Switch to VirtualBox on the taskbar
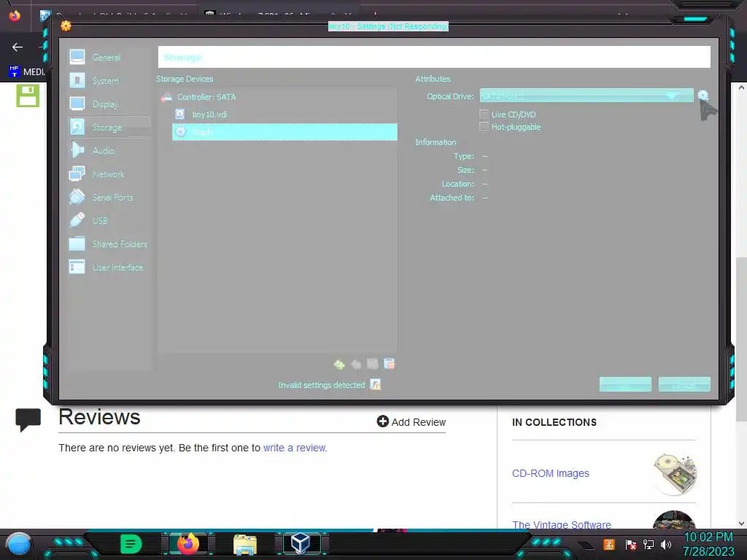The width and height of the screenshot is (747, 560). [301, 543]
